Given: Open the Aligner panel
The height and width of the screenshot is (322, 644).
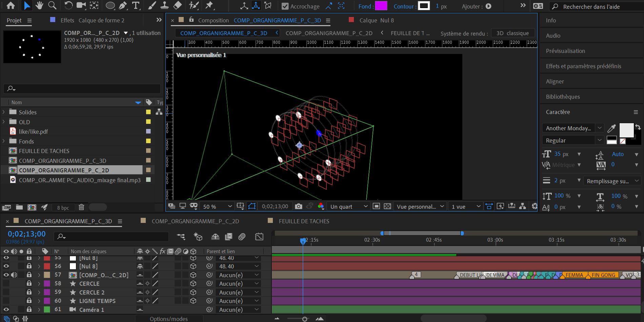Looking at the screenshot, I should point(555,81).
